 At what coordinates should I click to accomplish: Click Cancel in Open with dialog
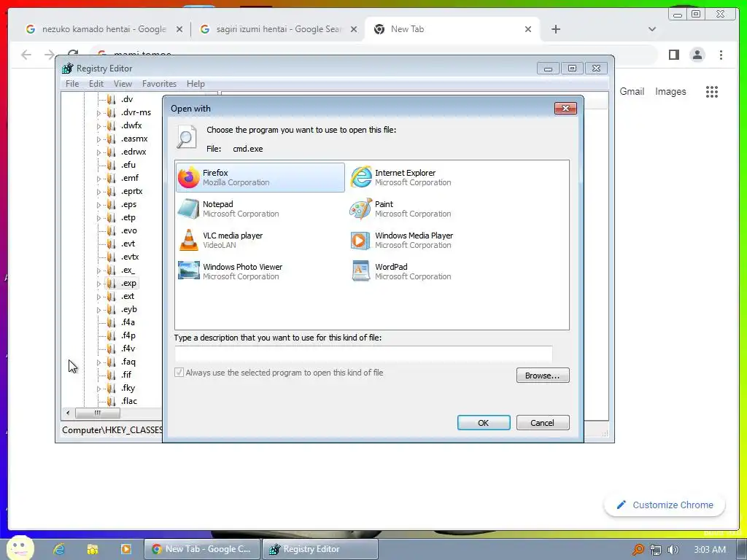tap(543, 423)
